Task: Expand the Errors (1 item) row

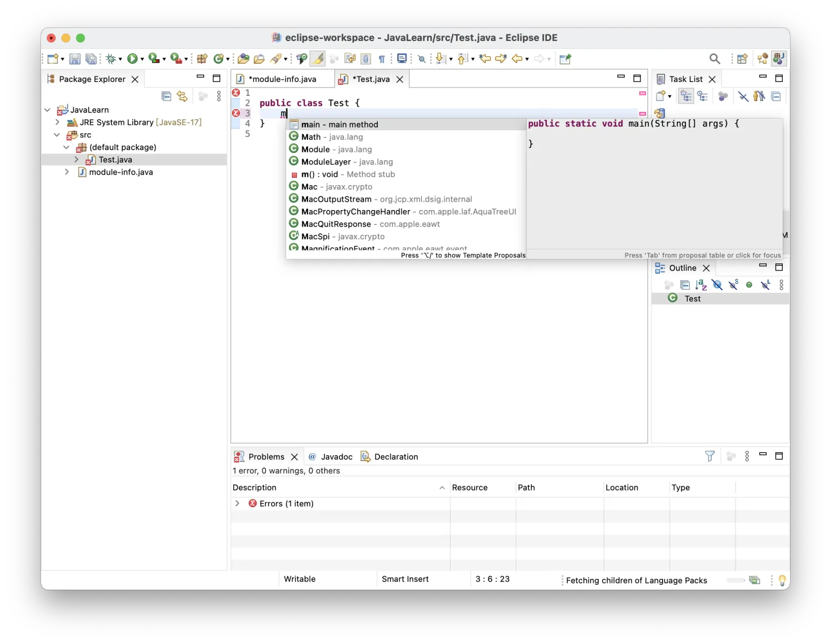Action: [x=237, y=503]
